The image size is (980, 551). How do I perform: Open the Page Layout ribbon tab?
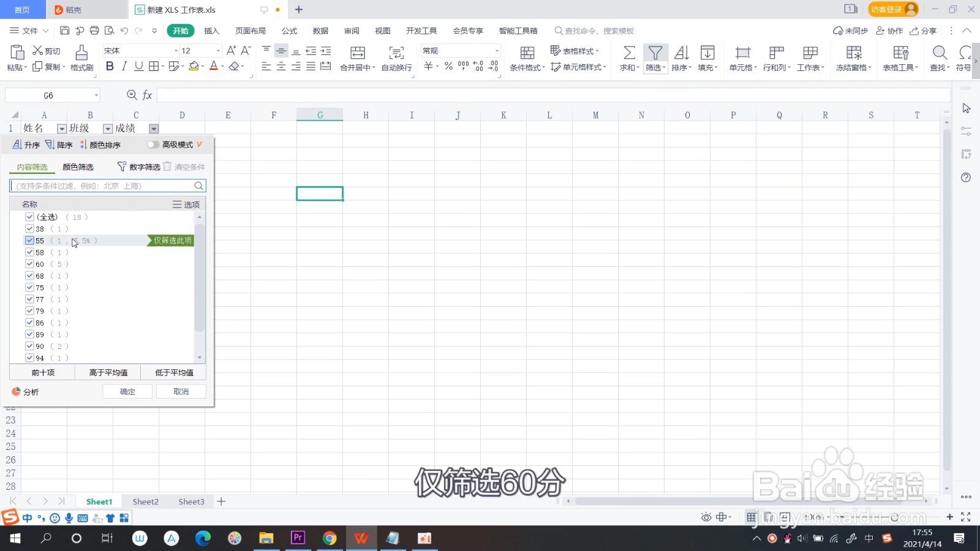tap(251, 31)
